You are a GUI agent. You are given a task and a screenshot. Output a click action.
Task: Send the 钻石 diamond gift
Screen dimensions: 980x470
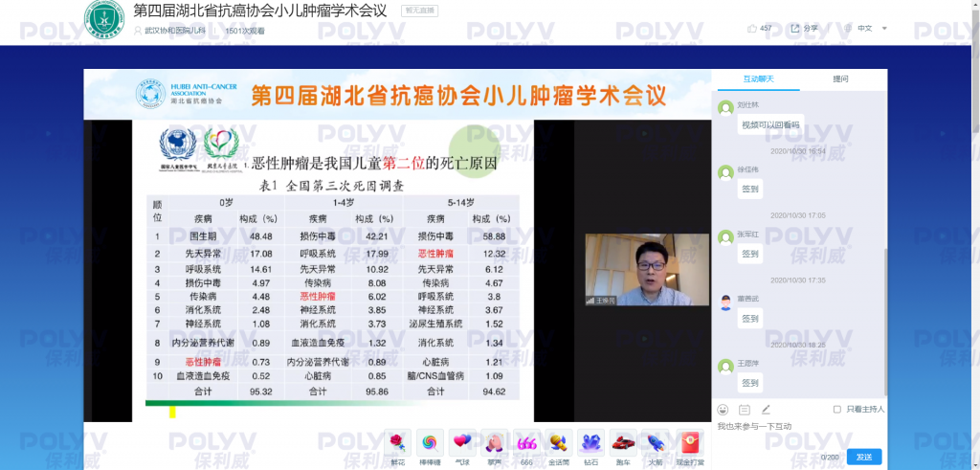pos(591,442)
